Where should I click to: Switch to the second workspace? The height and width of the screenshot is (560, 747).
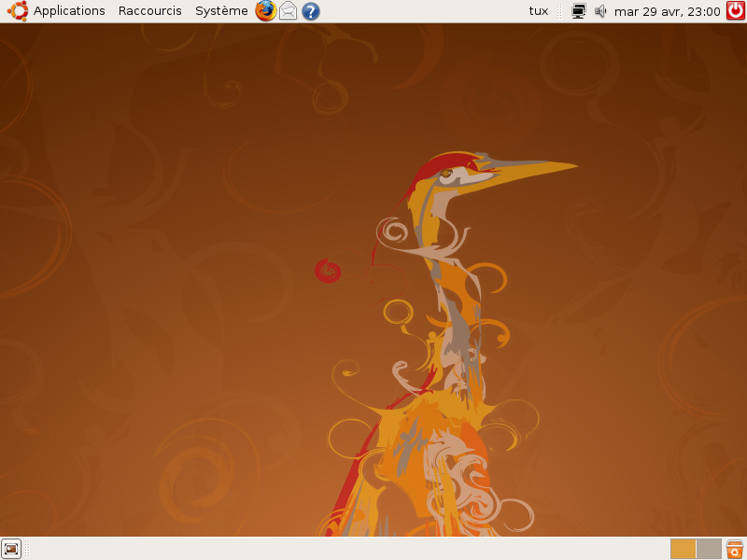point(709,549)
